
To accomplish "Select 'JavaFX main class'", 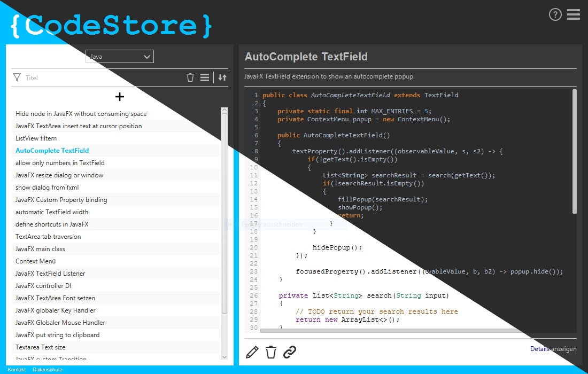I will pyautogui.click(x=116, y=249).
